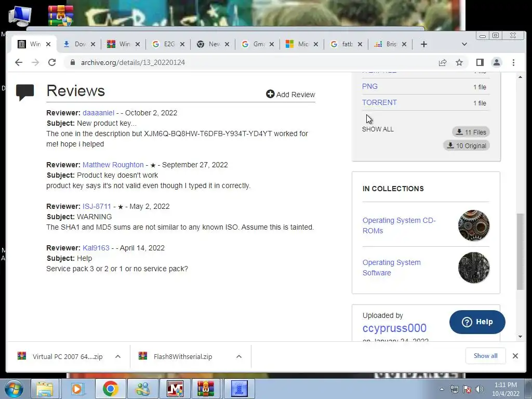The width and height of the screenshot is (532, 399).
Task: Switch to the Microsoft tab
Action: pyautogui.click(x=298, y=44)
